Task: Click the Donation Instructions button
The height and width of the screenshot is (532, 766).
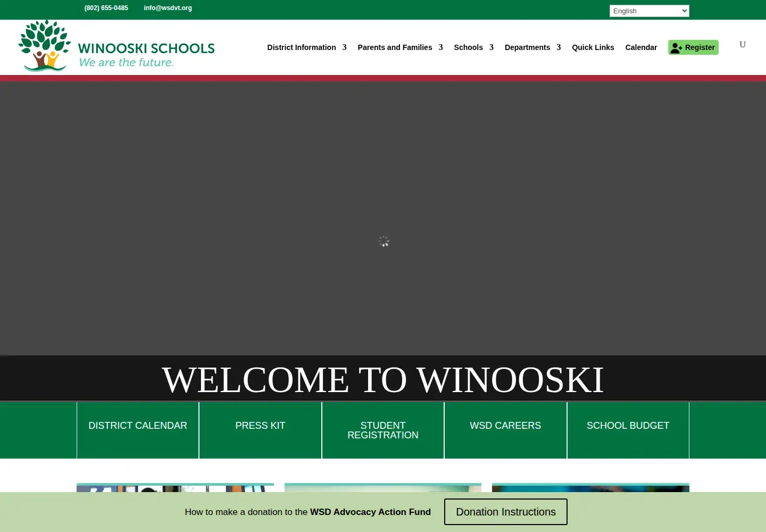Action: pyautogui.click(x=506, y=512)
